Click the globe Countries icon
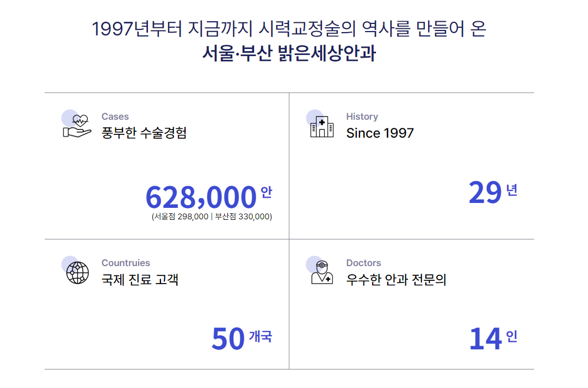This screenshot has width=588, height=388. [x=77, y=273]
